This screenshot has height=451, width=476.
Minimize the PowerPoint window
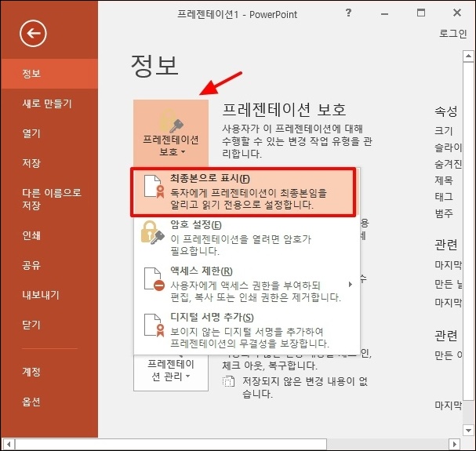tap(384, 13)
